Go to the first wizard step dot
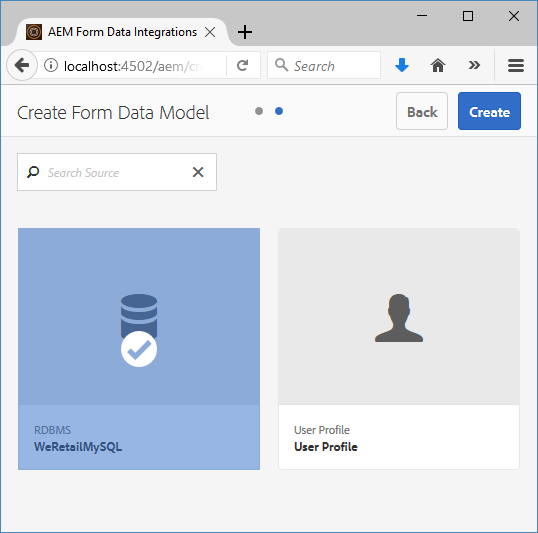 pyautogui.click(x=259, y=111)
